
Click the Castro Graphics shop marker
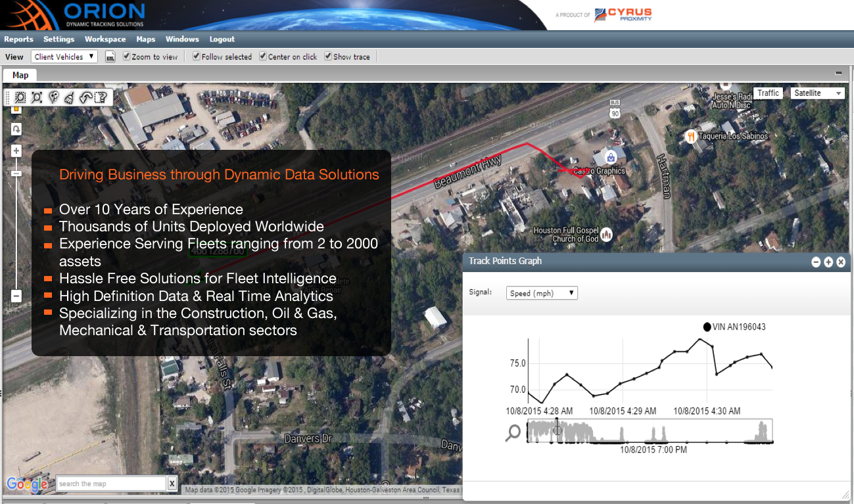point(611,158)
